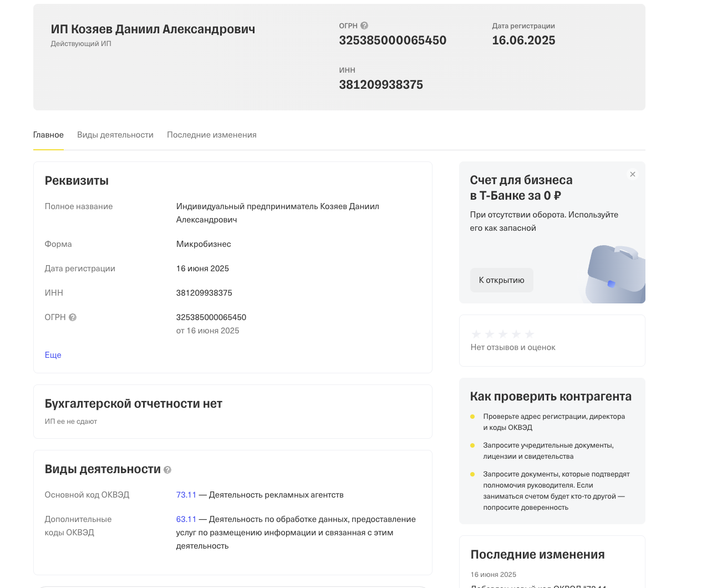Click the ИНН value in Реквизиты card
702x588 pixels.
(204, 293)
